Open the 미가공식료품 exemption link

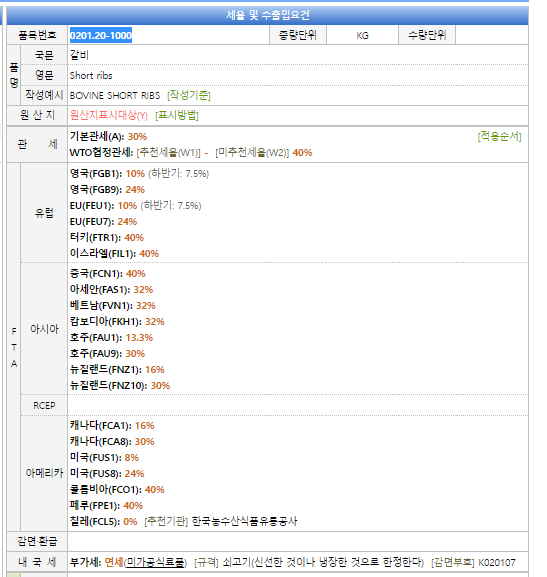pyautogui.click(x=155, y=562)
